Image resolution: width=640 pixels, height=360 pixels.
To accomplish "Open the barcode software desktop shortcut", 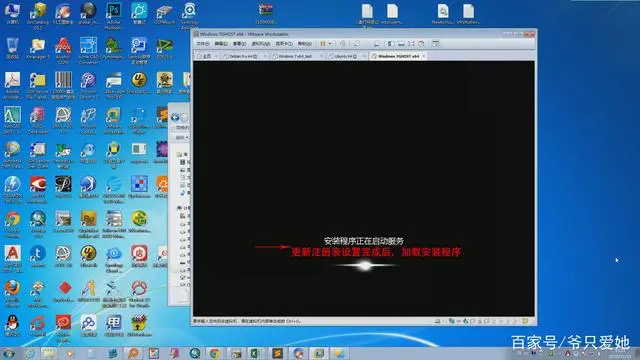I will (63, 85).
